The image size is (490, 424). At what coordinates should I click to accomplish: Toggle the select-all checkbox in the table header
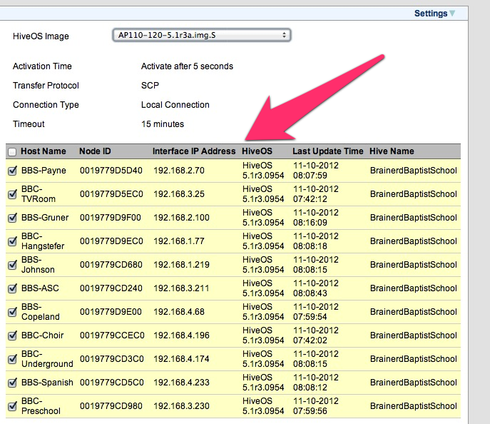12,152
